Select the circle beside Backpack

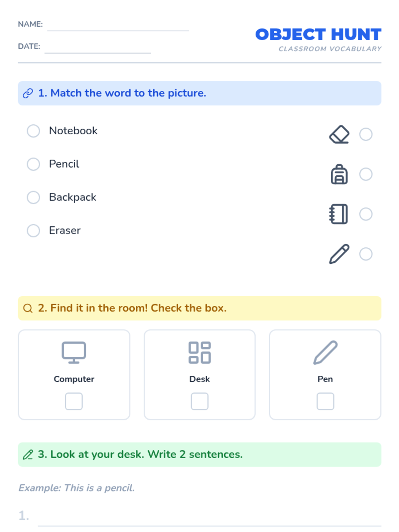pyautogui.click(x=33, y=198)
